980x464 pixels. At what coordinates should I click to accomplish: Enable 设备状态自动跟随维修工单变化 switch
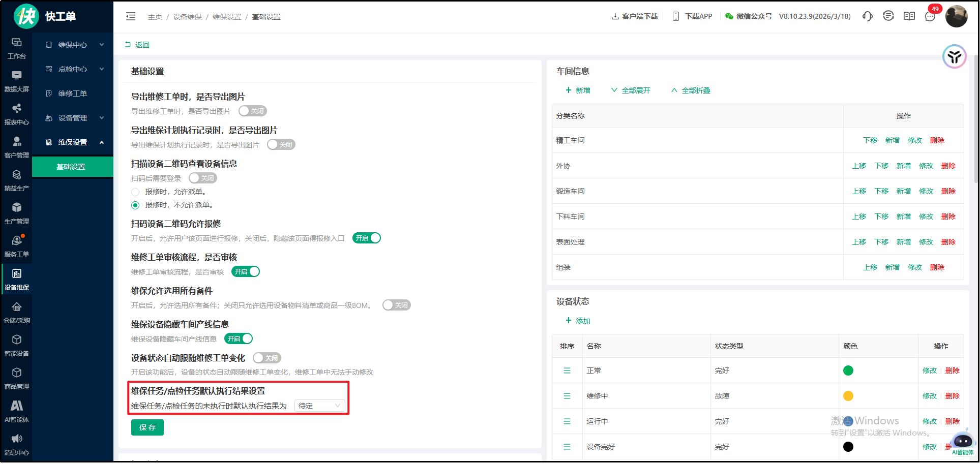[x=267, y=358]
